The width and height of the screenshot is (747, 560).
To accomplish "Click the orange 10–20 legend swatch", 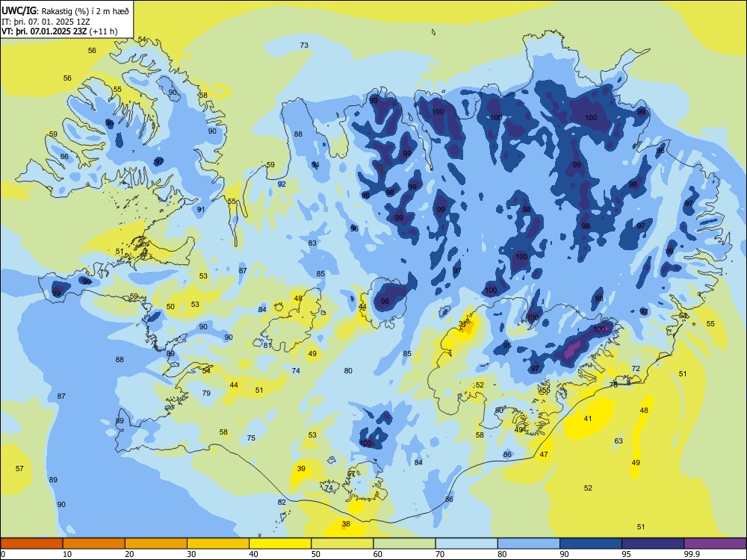I will 94,544.
